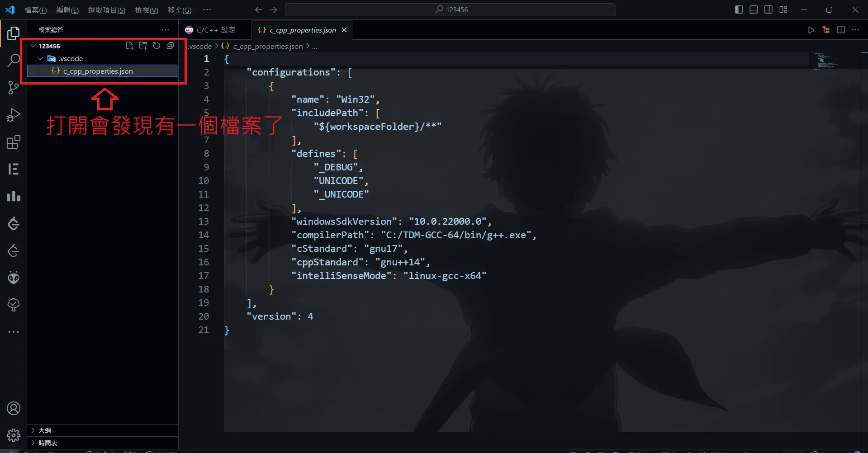
Task: Open the Search view in activity bar
Action: point(14,60)
